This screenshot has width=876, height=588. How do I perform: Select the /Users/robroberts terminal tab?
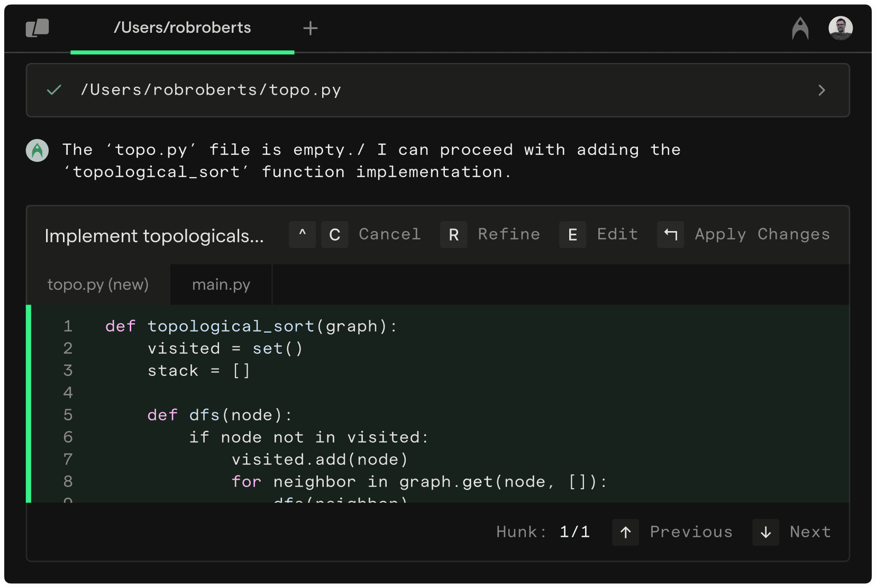point(182,28)
